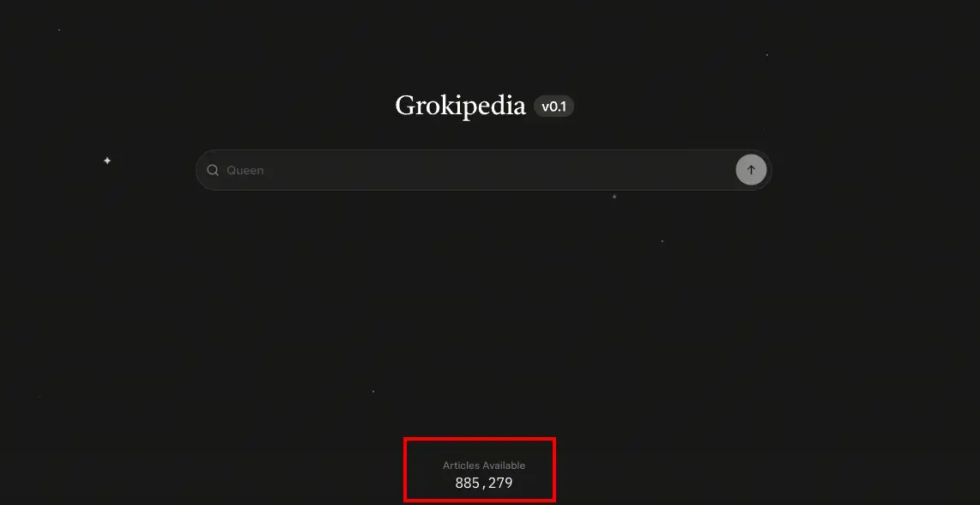The image size is (980, 505).
Task: Click the Grokipedia title logo
Action: point(460,106)
